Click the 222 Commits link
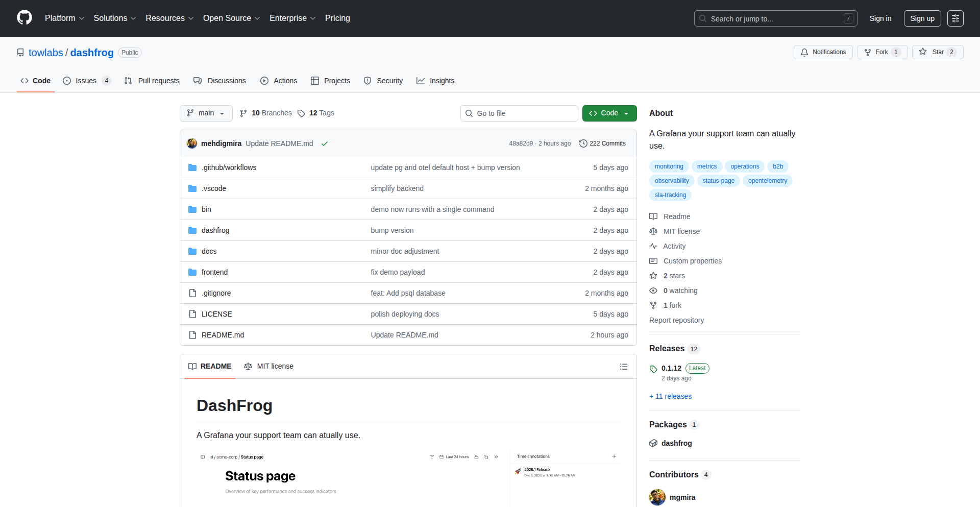This screenshot has height=507, width=980. pyautogui.click(x=603, y=143)
